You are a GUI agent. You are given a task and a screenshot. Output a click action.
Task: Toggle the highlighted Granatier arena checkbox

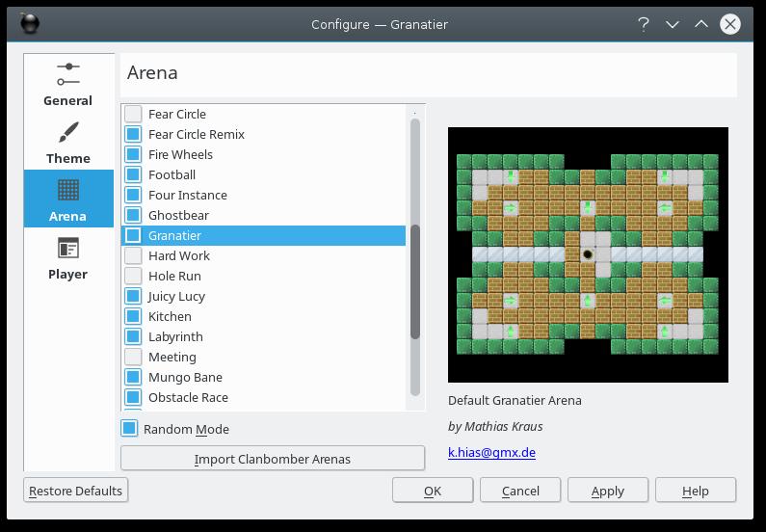[x=133, y=235]
